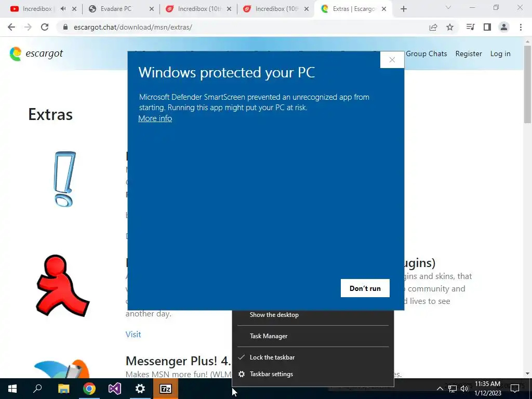532x399 pixels.
Task: Bookmark this page with the star icon
Action: coord(450,27)
